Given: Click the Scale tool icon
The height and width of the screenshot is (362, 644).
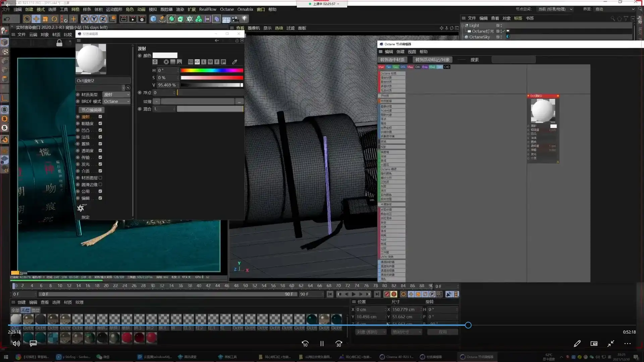Looking at the screenshot, I should (45, 19).
